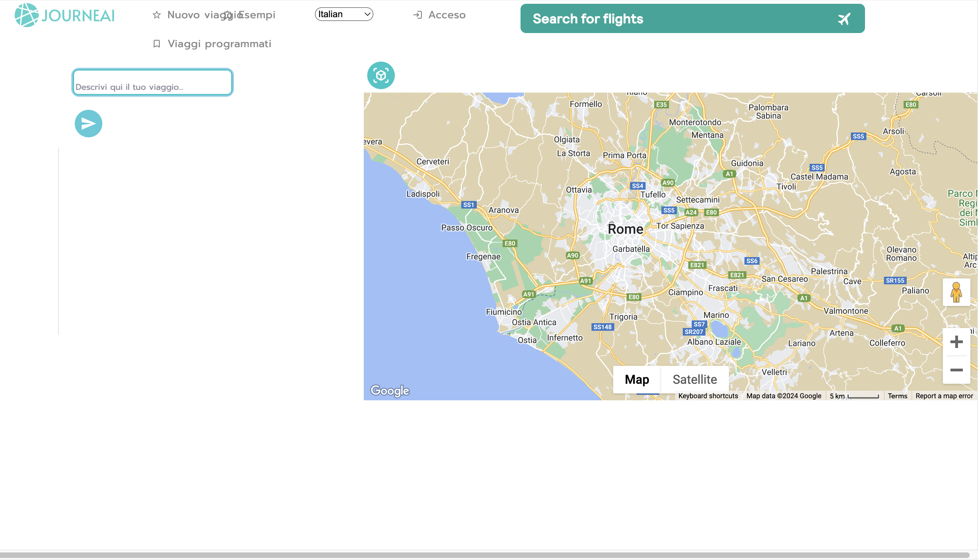Click the login arrow icon beside Acceso
978x560 pixels.
click(418, 14)
